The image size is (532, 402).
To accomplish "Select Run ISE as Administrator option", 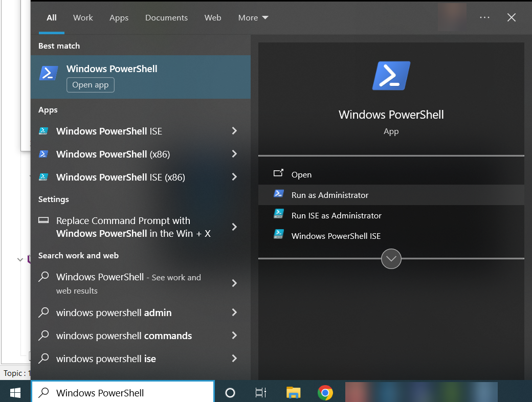I will coord(336,215).
